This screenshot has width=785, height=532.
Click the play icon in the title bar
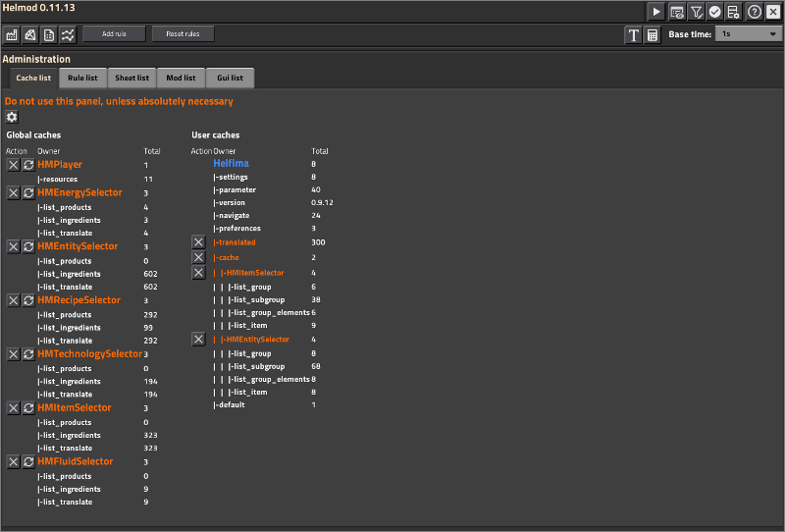click(656, 12)
